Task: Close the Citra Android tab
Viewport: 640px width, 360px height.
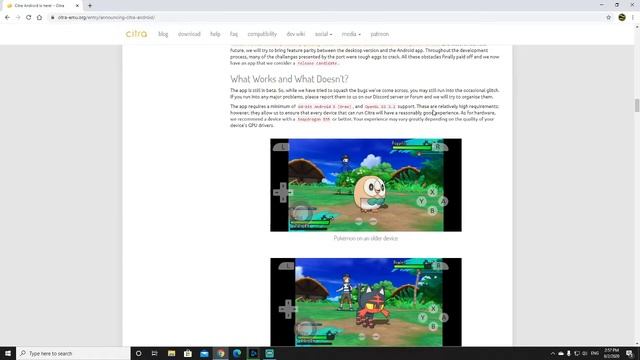Action: [x=77, y=6]
